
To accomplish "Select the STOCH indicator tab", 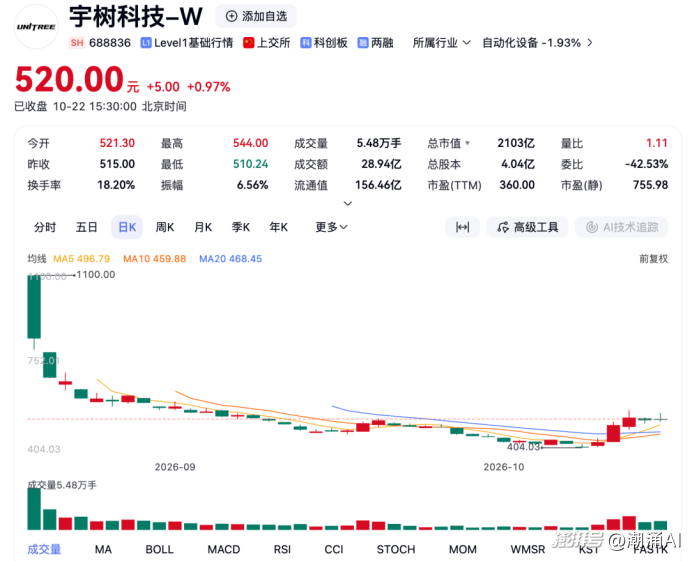I will click(x=396, y=549).
